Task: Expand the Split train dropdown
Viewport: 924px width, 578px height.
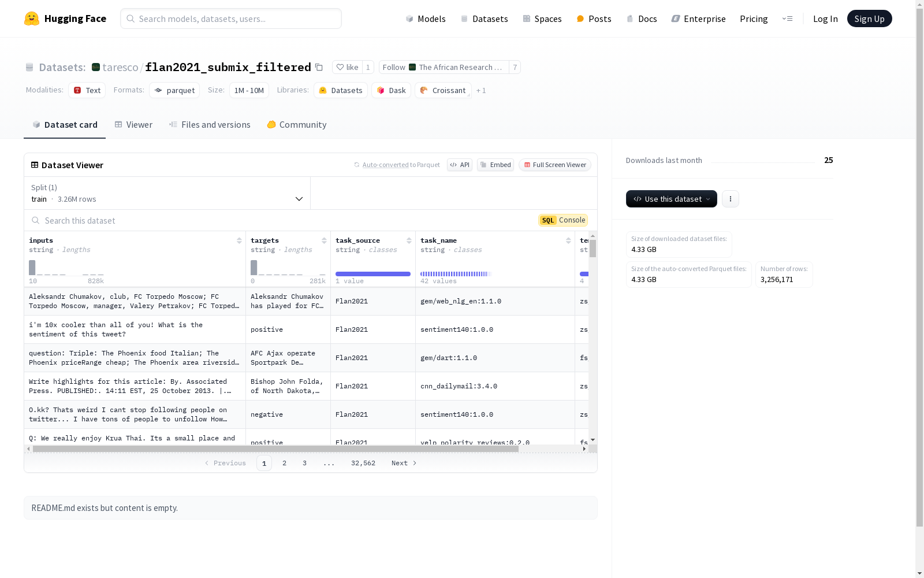Action: point(167,193)
